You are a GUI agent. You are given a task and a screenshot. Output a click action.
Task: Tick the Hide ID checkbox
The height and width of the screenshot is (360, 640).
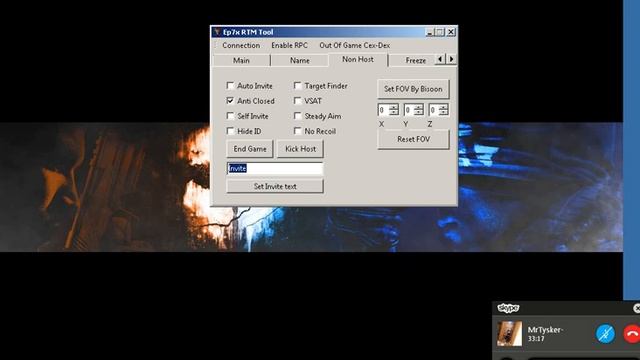(230, 131)
